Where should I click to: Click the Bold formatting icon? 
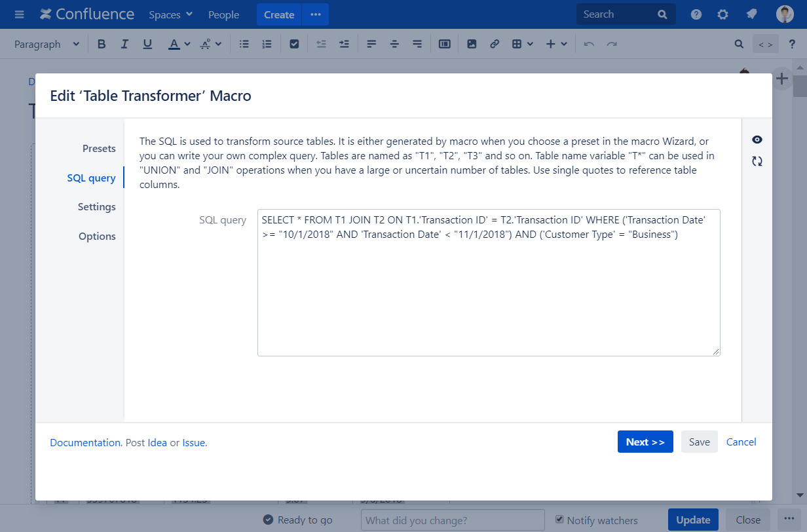[x=102, y=44]
